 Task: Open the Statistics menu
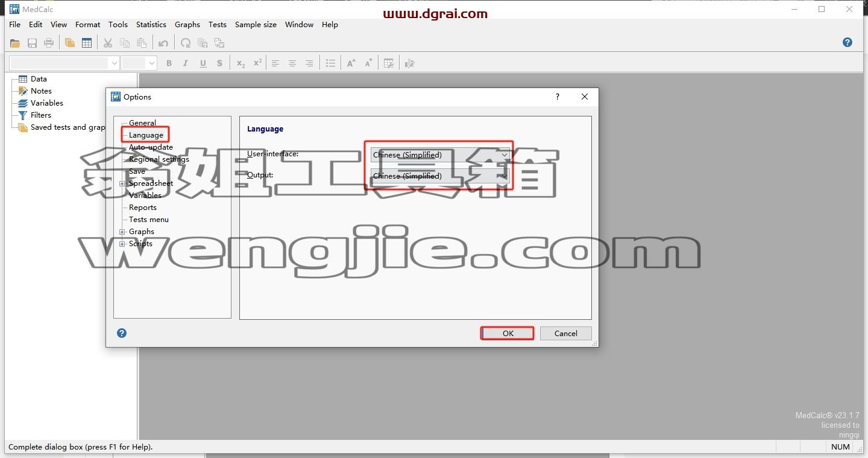coord(151,25)
